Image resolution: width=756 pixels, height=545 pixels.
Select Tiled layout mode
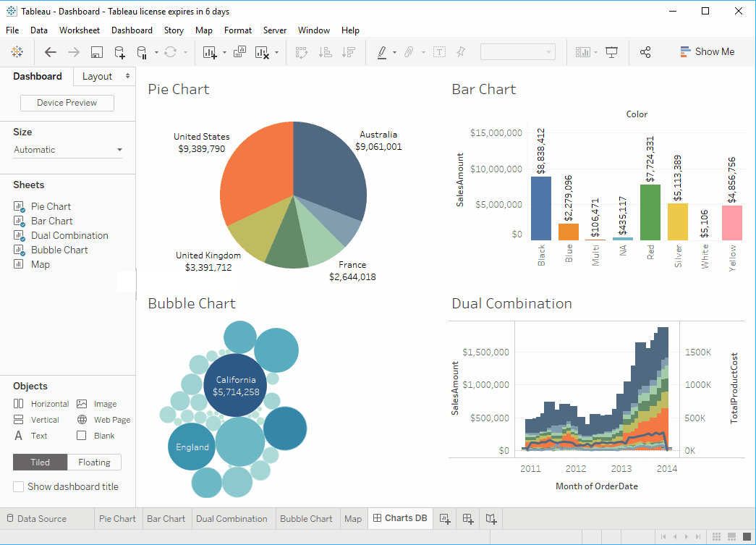point(40,462)
